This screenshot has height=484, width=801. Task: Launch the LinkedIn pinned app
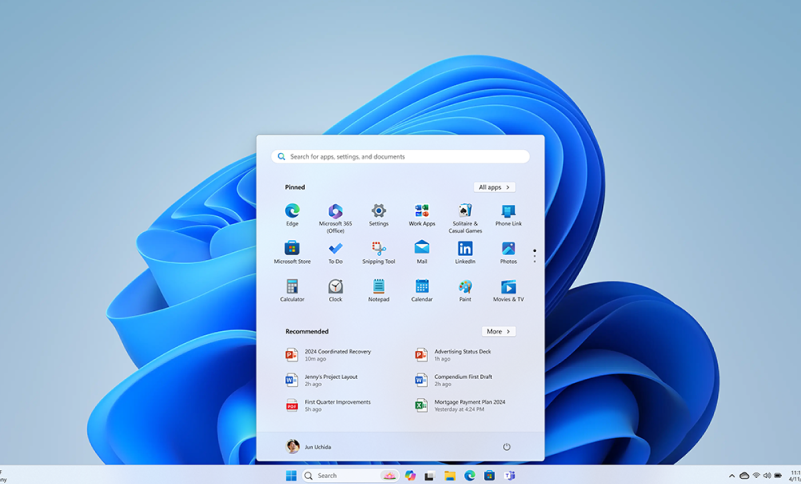[x=465, y=249]
